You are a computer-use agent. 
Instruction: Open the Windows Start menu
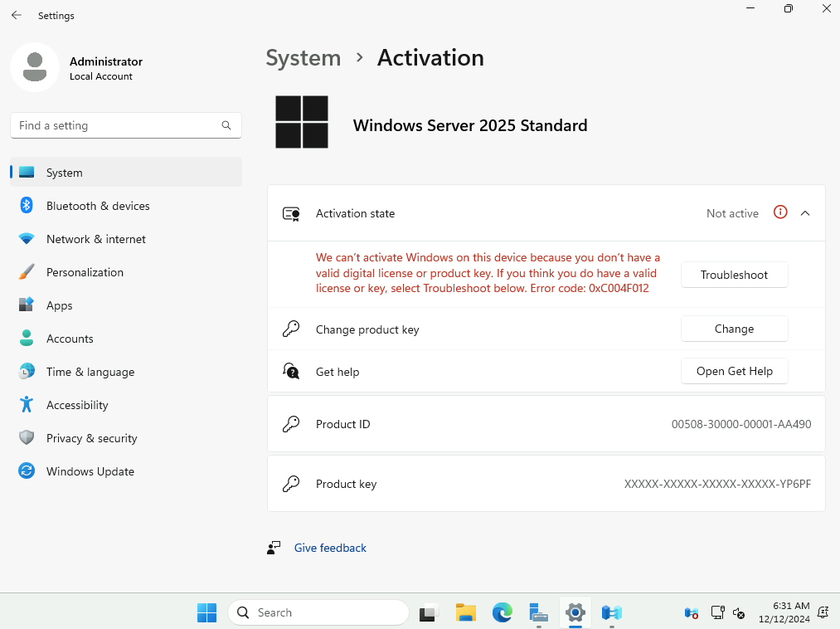pyautogui.click(x=206, y=612)
